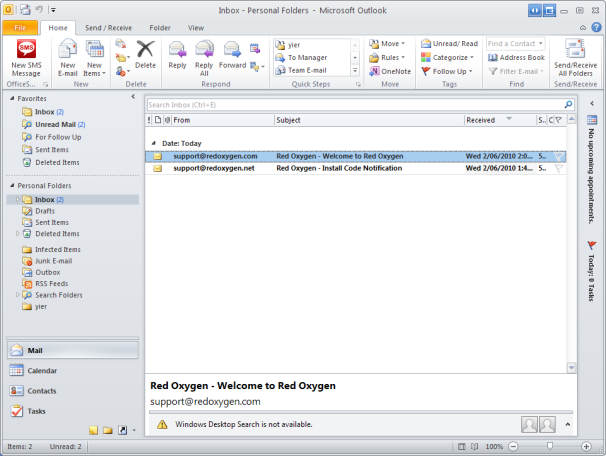Collapse the Personal Folders tree
This screenshot has height=456, width=606.
[x=12, y=185]
